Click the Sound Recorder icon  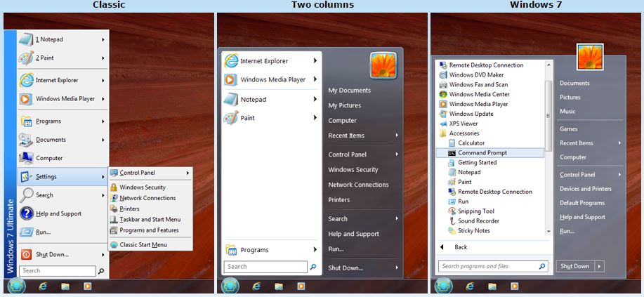[452, 221]
